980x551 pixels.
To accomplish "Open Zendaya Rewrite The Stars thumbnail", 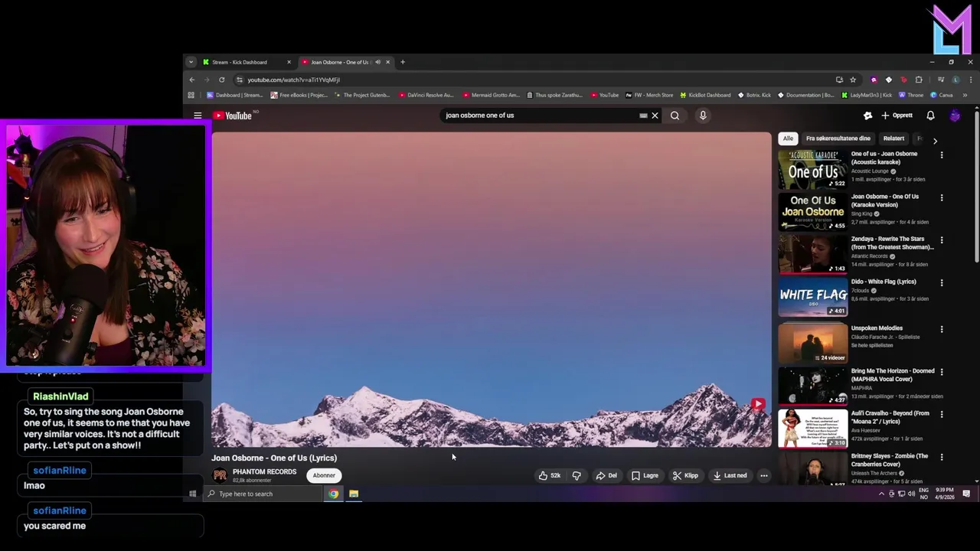I will [x=812, y=255].
